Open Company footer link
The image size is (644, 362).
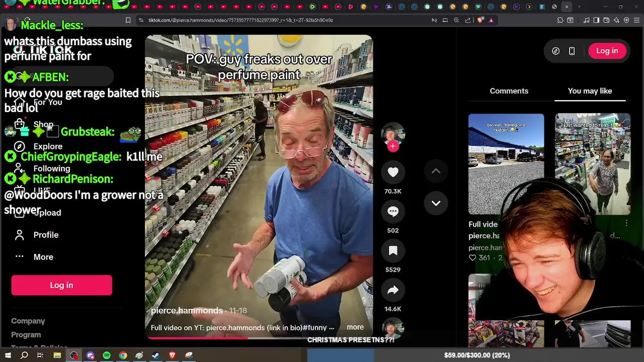pos(28,321)
